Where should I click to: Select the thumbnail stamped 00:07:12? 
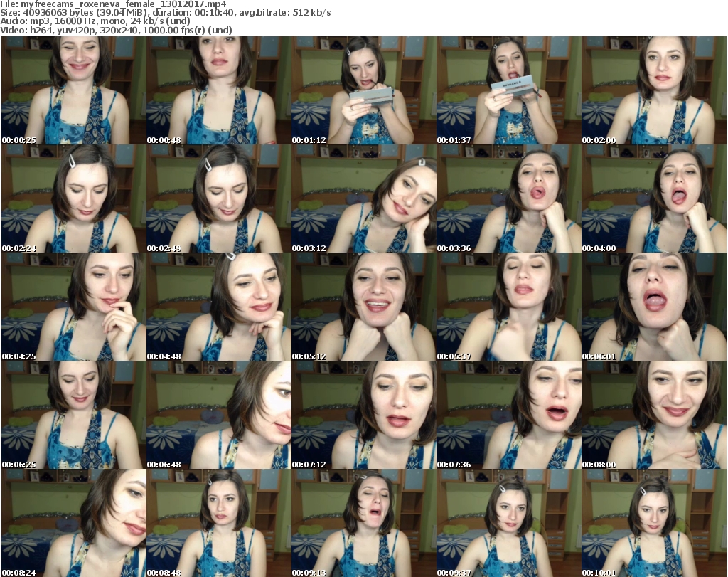click(364, 415)
